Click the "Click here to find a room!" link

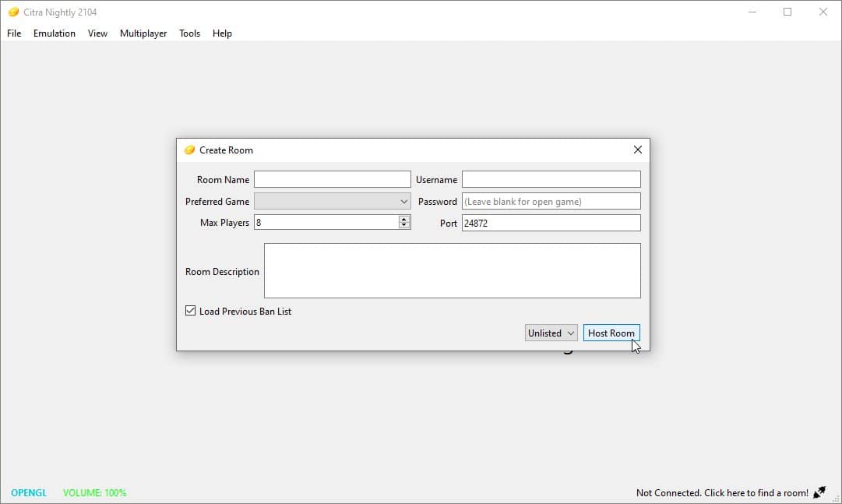pyautogui.click(x=722, y=492)
